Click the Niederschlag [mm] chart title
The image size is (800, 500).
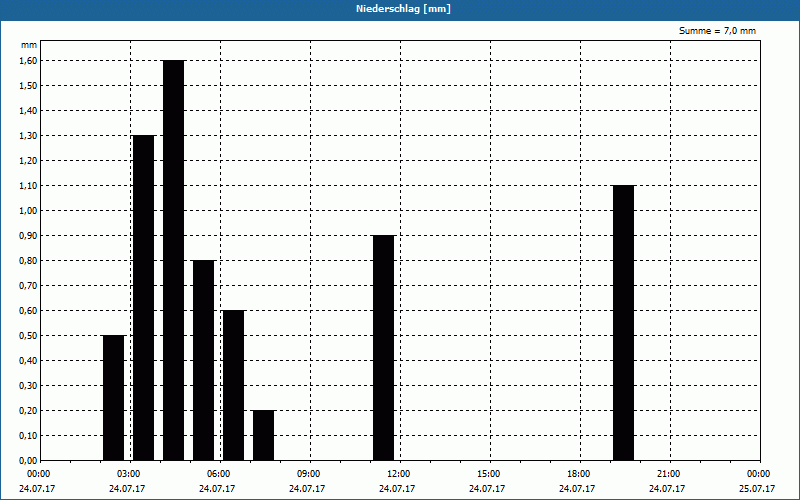pyautogui.click(x=403, y=9)
